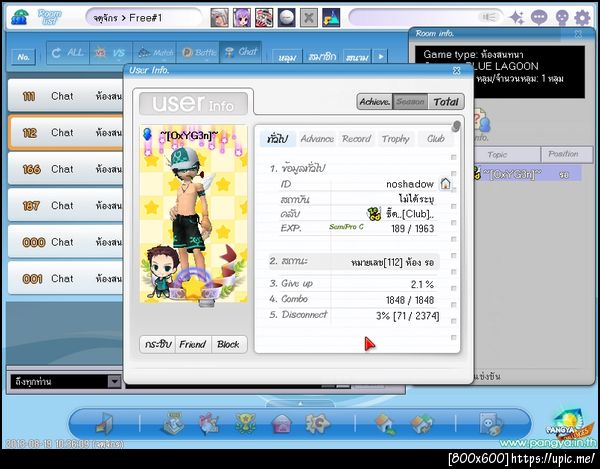The image size is (600, 469).
Task: Select the Match room filter tab
Action: point(154,52)
